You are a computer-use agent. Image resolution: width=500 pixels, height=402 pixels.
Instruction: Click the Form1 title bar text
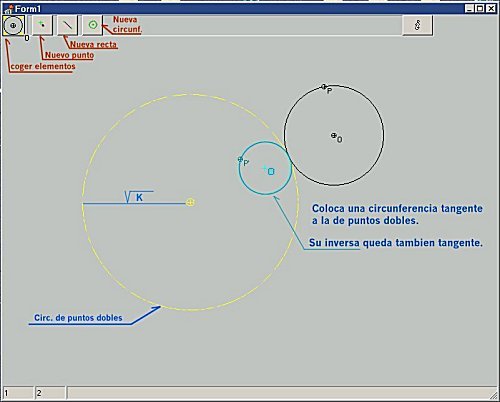pos(28,9)
